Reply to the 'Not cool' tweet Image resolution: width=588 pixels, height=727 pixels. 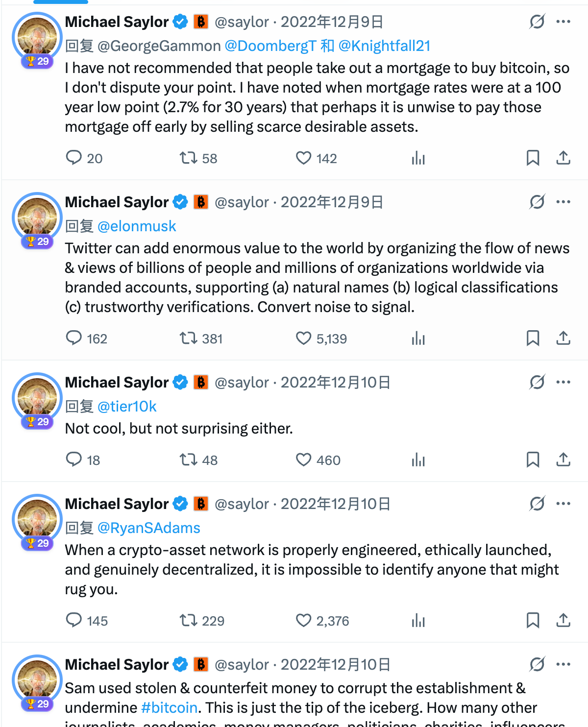(x=74, y=460)
